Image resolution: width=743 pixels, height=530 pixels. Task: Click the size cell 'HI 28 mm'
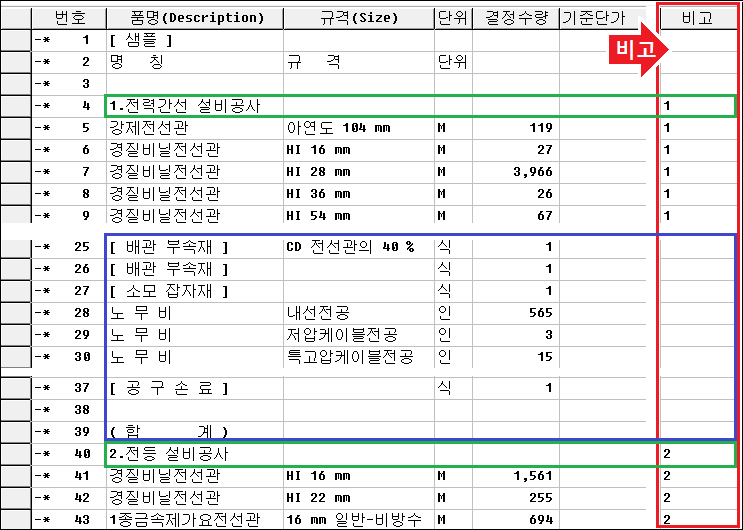(x=359, y=172)
